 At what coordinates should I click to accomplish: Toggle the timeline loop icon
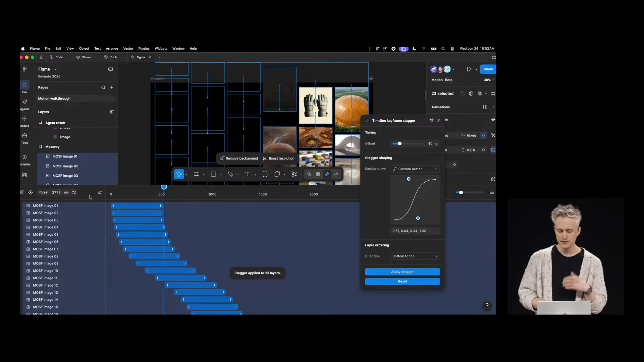[74, 192]
